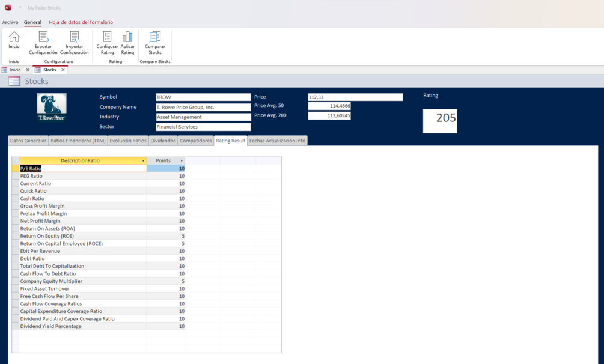Click the Industry field Asset Management

[203, 117]
